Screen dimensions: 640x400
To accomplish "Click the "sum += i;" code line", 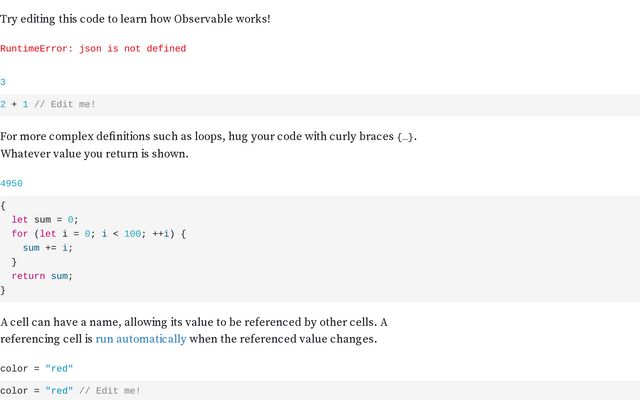I will click(x=48, y=248).
